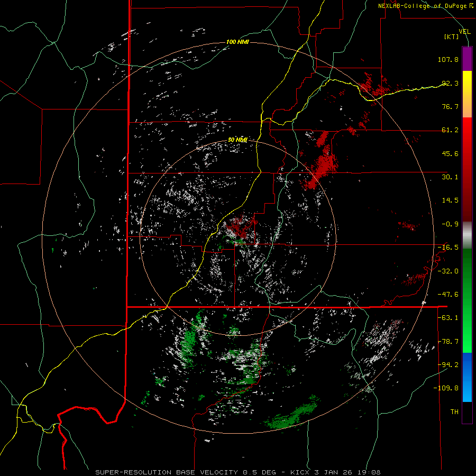Select the VEL legend title
The width and height of the screenshot is (476, 476).
[464, 32]
